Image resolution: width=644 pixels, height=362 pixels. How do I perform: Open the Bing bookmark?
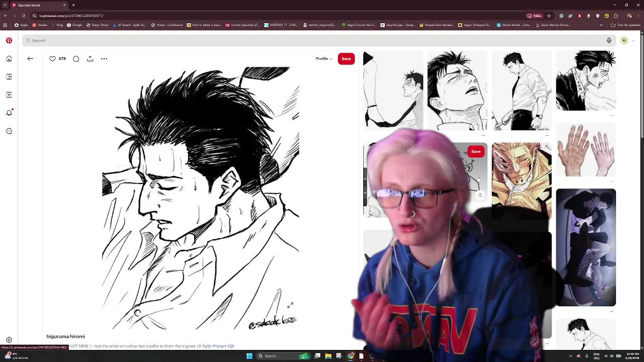coord(57,25)
